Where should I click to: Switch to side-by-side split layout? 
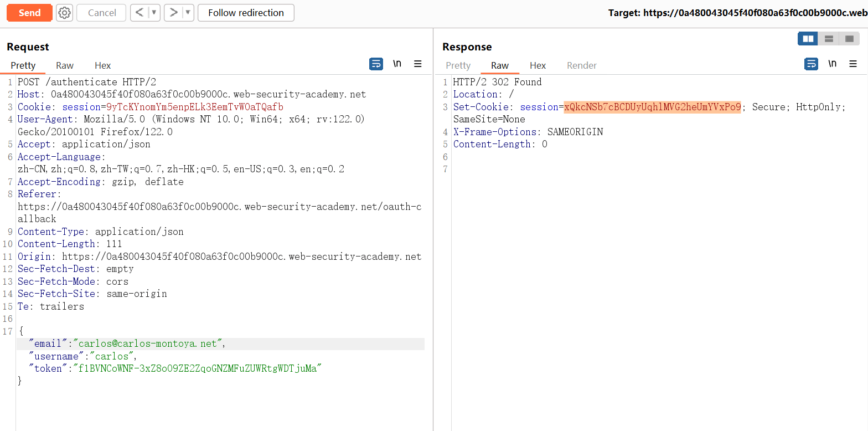(808, 39)
